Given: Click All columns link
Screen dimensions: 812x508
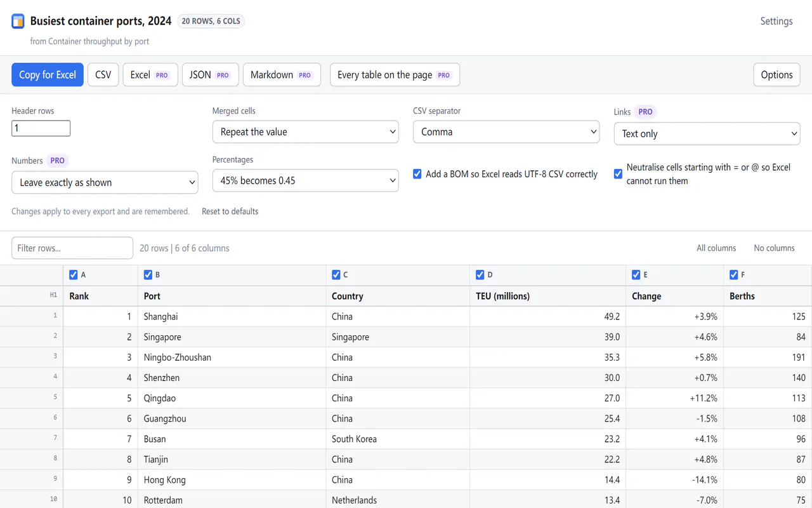Looking at the screenshot, I should [x=716, y=248].
